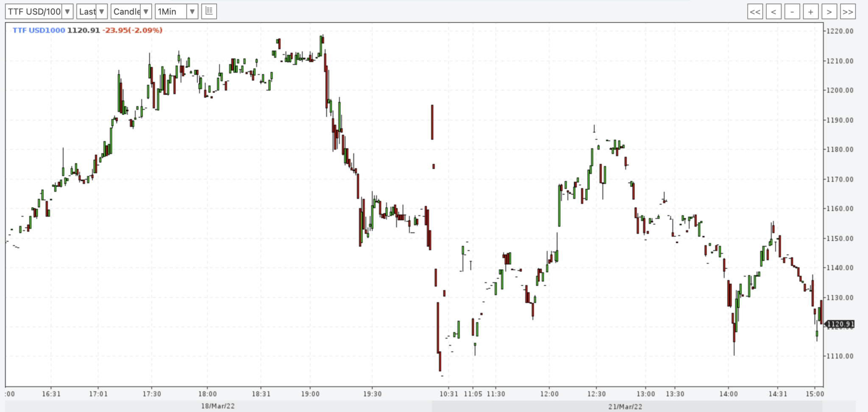Image resolution: width=868 pixels, height=412 pixels.
Task: Step chart back with < button
Action: pos(773,11)
